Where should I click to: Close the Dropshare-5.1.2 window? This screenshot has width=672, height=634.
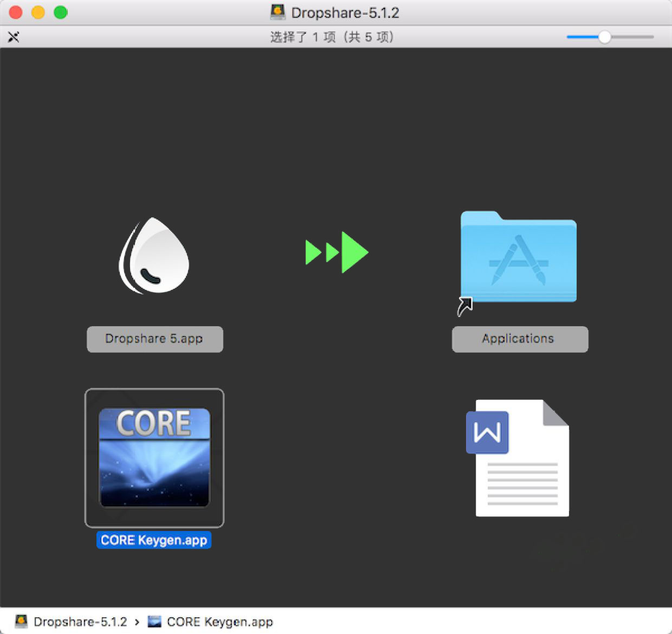(16, 12)
